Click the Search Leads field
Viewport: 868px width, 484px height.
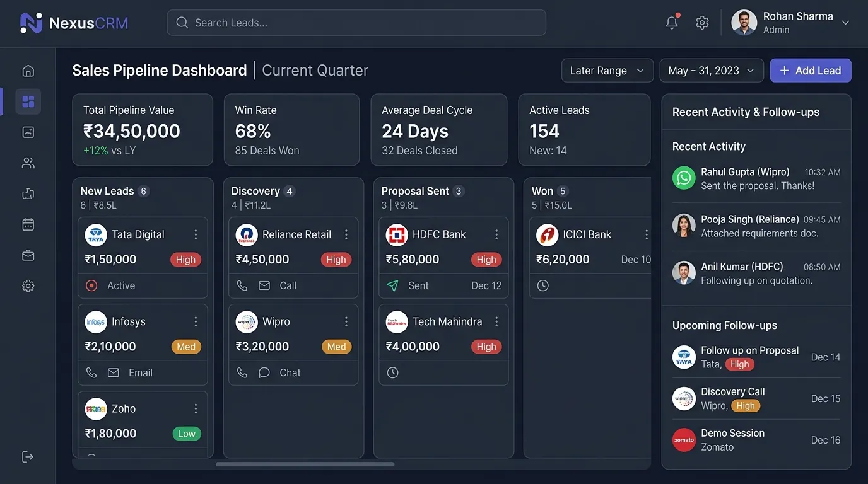(x=356, y=23)
